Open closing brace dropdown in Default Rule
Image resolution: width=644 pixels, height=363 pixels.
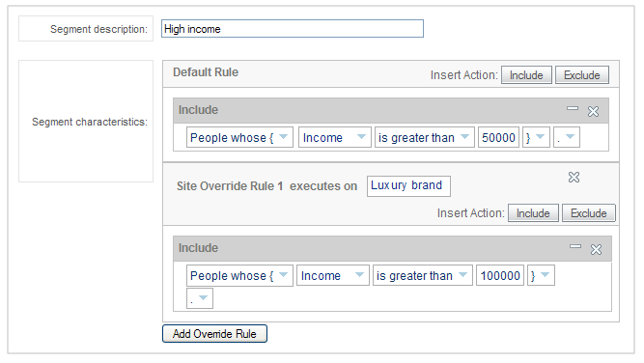point(536,137)
